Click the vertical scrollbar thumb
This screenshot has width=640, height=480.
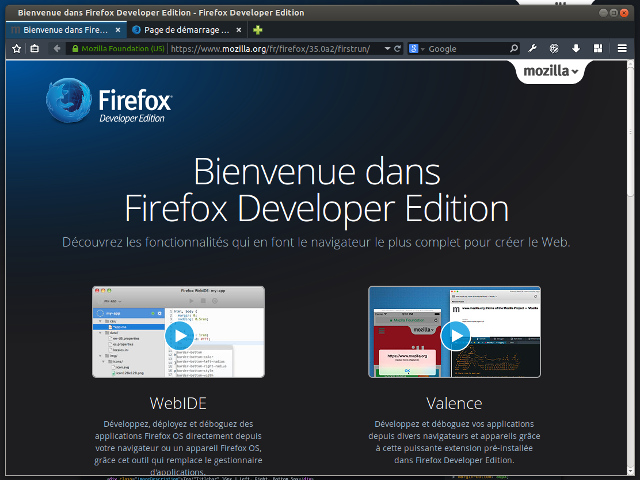[x=631, y=132]
